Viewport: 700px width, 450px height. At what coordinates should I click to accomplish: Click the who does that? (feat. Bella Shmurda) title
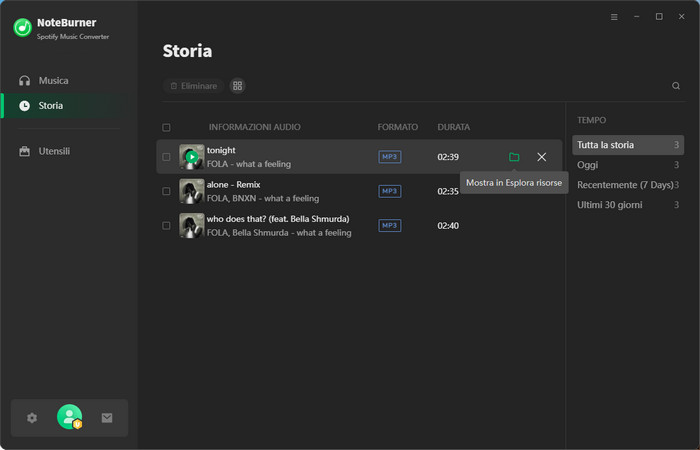(x=278, y=219)
